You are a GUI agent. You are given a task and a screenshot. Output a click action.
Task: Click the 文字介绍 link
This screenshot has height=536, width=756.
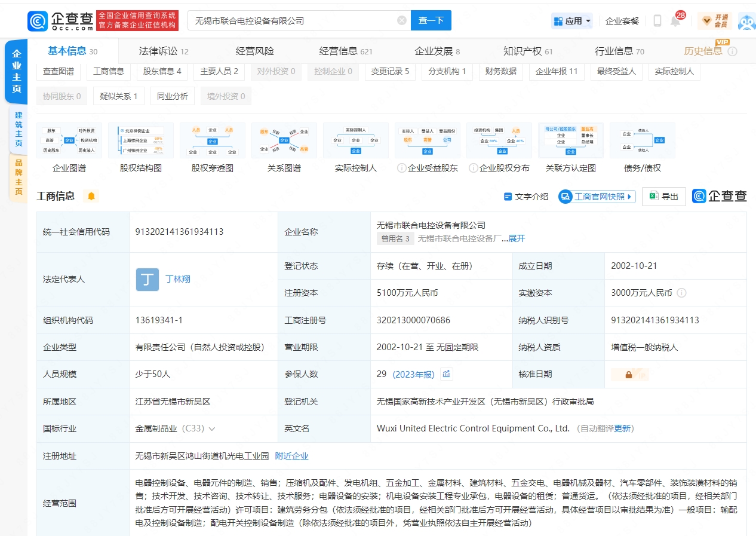526,197
